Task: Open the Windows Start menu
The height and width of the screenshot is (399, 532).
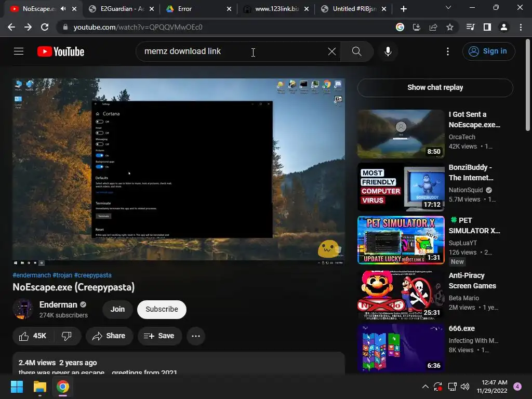Action: coord(17,387)
